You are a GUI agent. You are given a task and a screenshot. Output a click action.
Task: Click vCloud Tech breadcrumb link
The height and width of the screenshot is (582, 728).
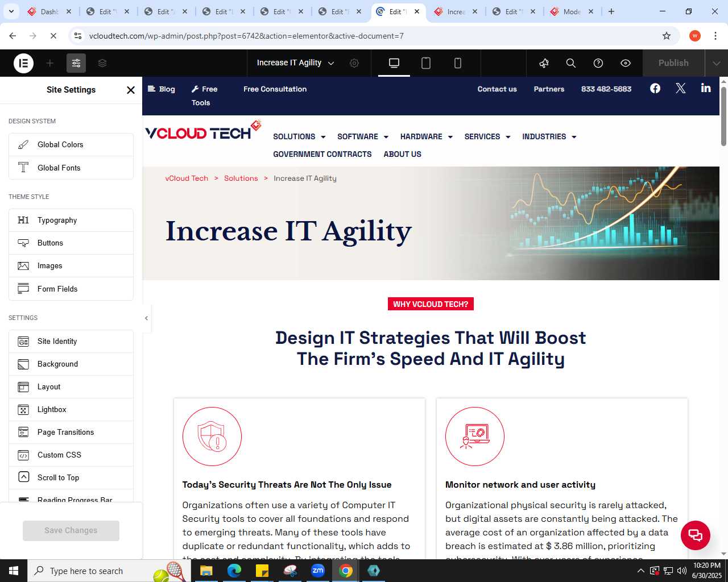[187, 178]
